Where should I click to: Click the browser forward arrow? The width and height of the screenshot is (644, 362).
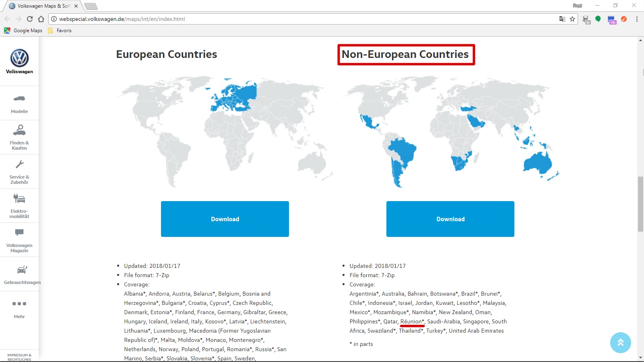(x=19, y=19)
